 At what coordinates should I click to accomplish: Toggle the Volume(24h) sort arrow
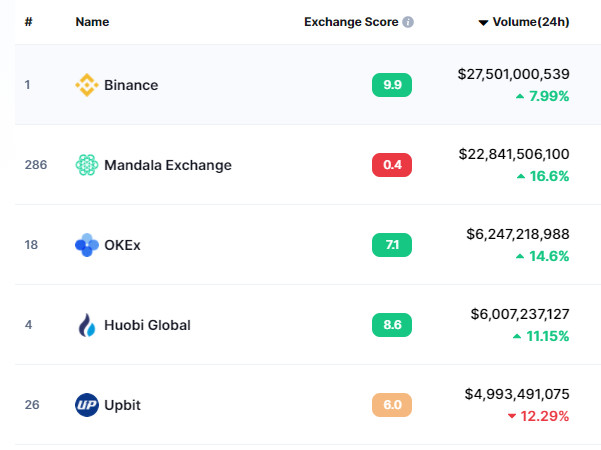(x=483, y=23)
